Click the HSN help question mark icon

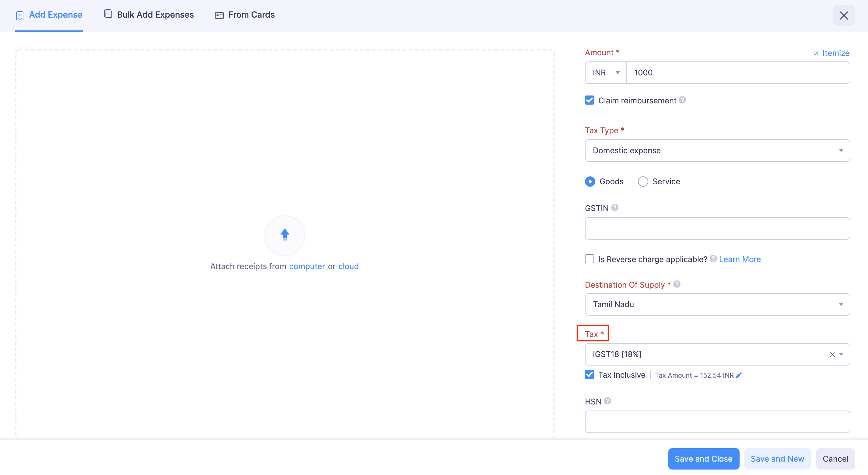pos(607,401)
